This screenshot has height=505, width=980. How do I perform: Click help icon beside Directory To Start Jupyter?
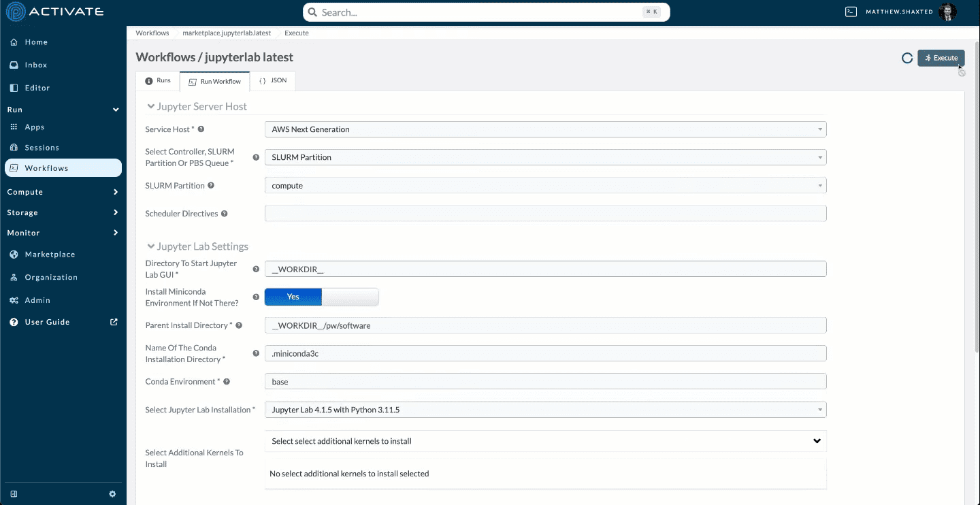coord(256,270)
